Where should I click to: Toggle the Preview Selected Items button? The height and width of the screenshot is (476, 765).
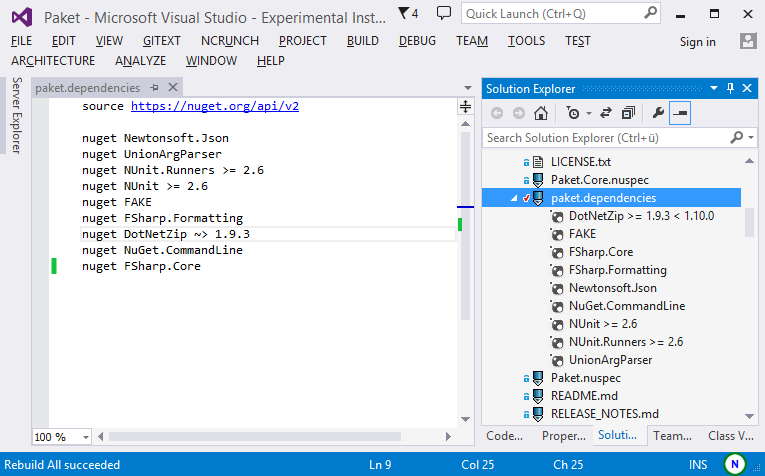coord(680,113)
